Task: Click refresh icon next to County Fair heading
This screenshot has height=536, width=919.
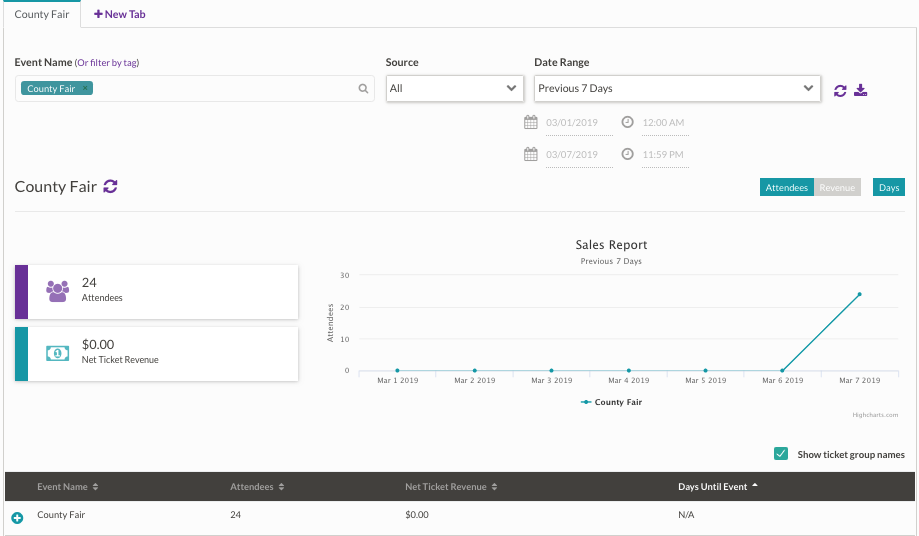Action: pos(111,186)
